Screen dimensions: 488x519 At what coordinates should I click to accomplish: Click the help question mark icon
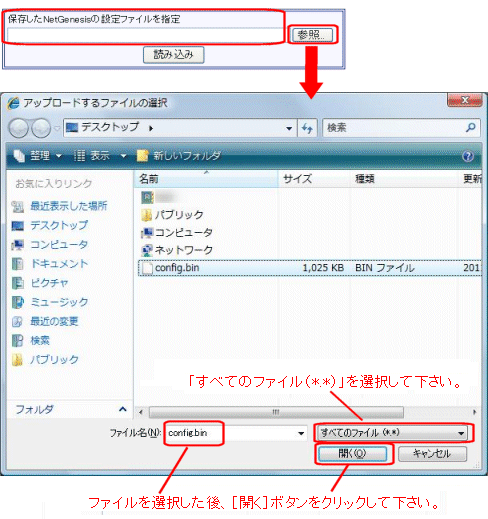tap(468, 156)
